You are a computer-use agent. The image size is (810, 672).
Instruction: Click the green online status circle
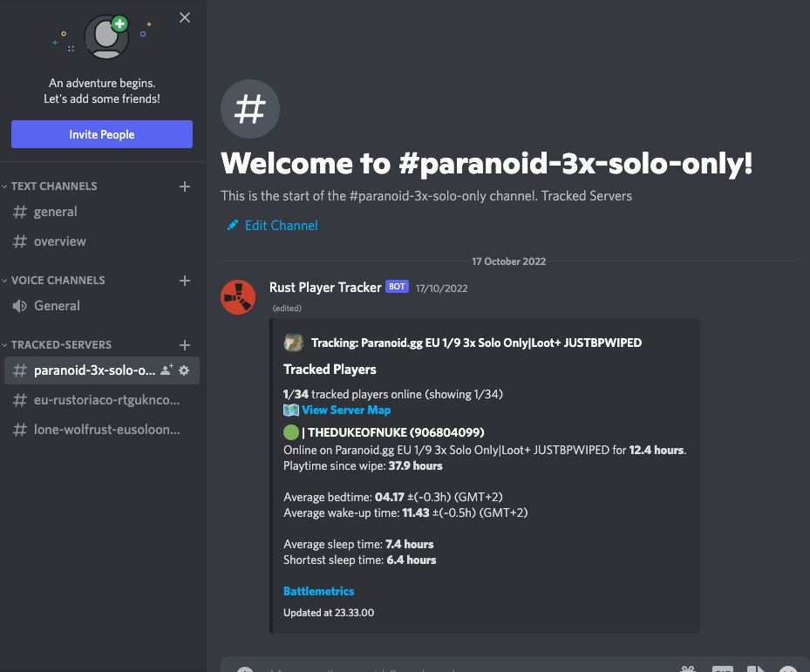pyautogui.click(x=291, y=432)
